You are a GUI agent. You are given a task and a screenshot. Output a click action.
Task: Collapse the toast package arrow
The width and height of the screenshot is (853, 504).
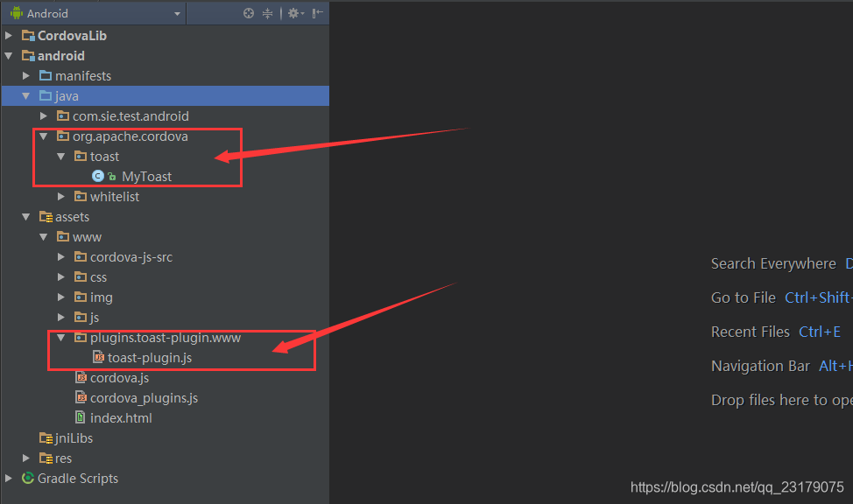61,157
